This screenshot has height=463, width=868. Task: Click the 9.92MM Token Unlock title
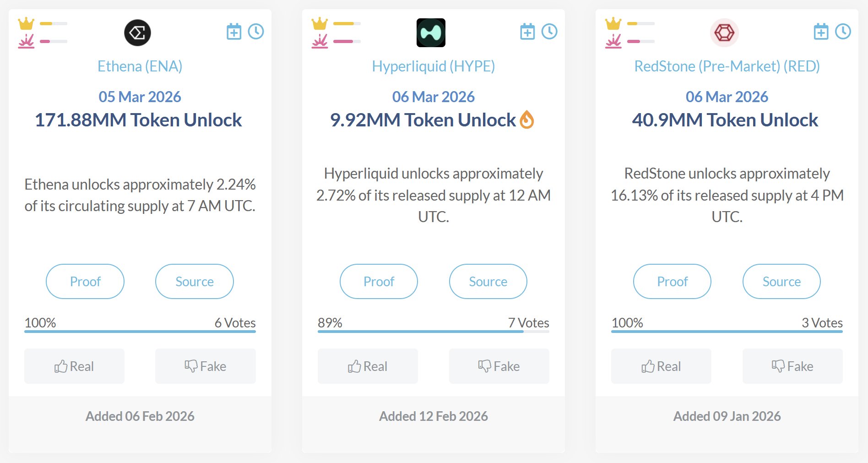pos(423,120)
